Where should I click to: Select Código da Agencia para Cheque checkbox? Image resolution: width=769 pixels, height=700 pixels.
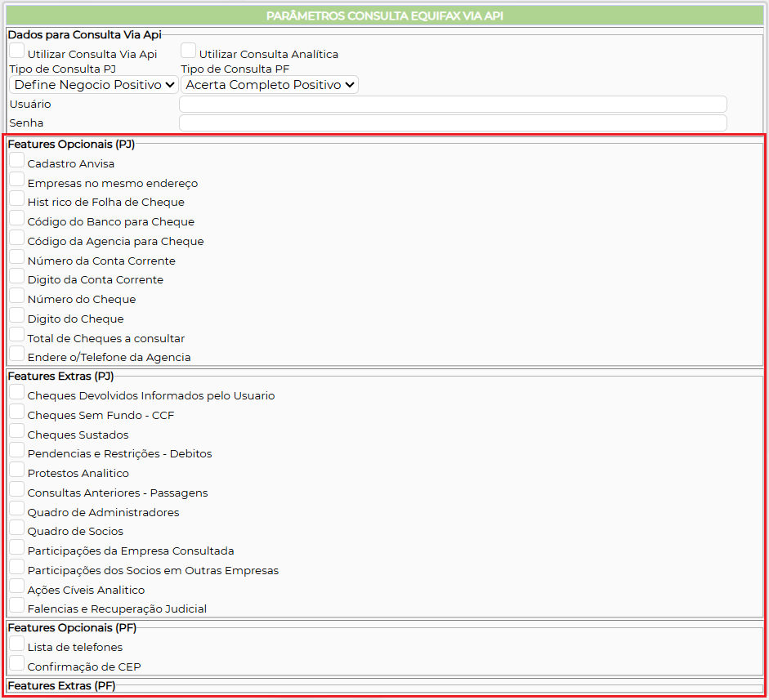pyautogui.click(x=16, y=238)
